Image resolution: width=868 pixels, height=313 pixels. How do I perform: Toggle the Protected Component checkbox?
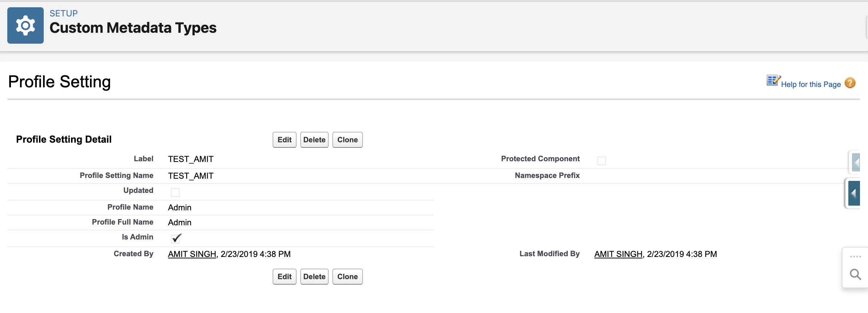[601, 161]
